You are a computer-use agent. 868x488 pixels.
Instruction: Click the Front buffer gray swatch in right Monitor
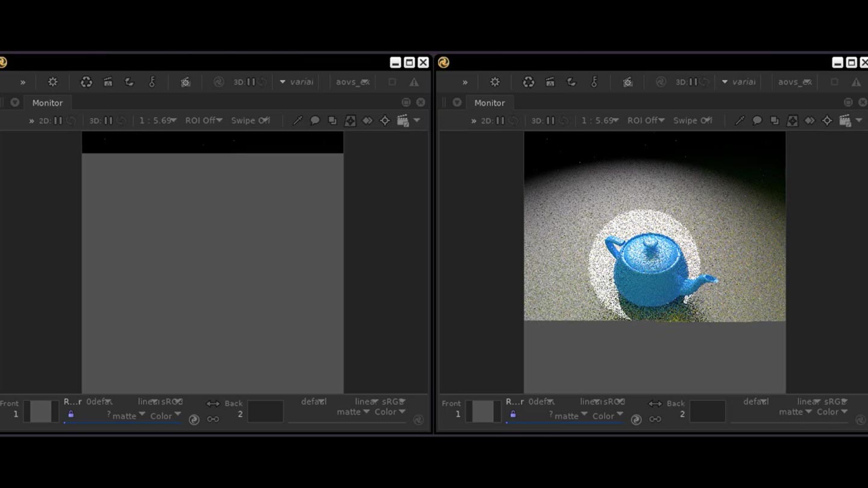click(x=483, y=411)
